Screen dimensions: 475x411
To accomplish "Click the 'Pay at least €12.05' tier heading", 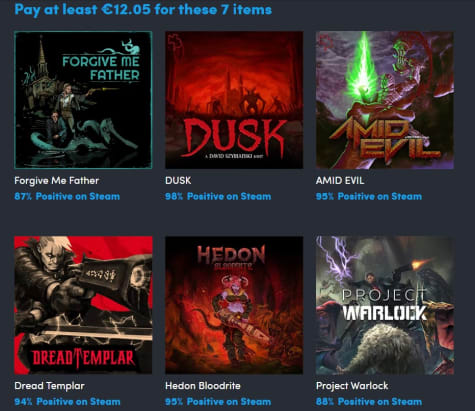I will coord(143,9).
